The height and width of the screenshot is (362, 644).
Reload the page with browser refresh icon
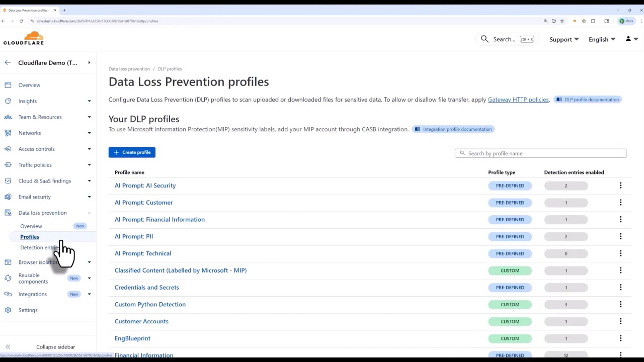21,21
